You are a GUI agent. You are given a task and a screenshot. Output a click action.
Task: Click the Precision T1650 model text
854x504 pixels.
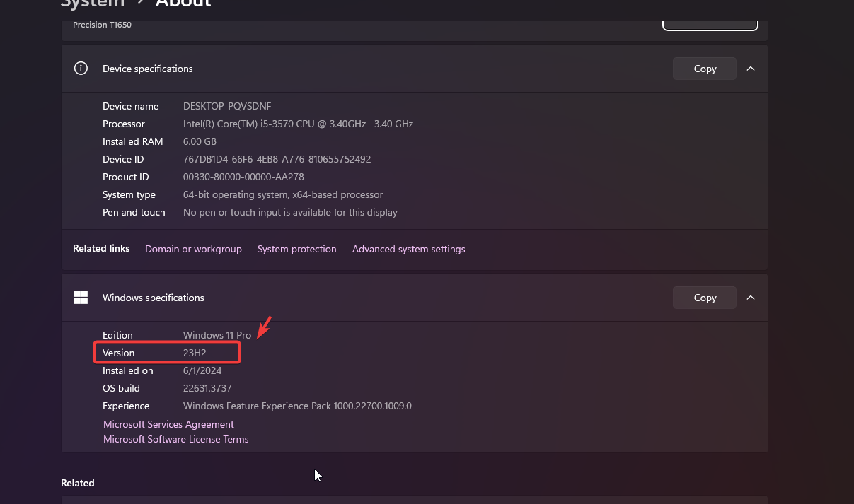(x=102, y=25)
